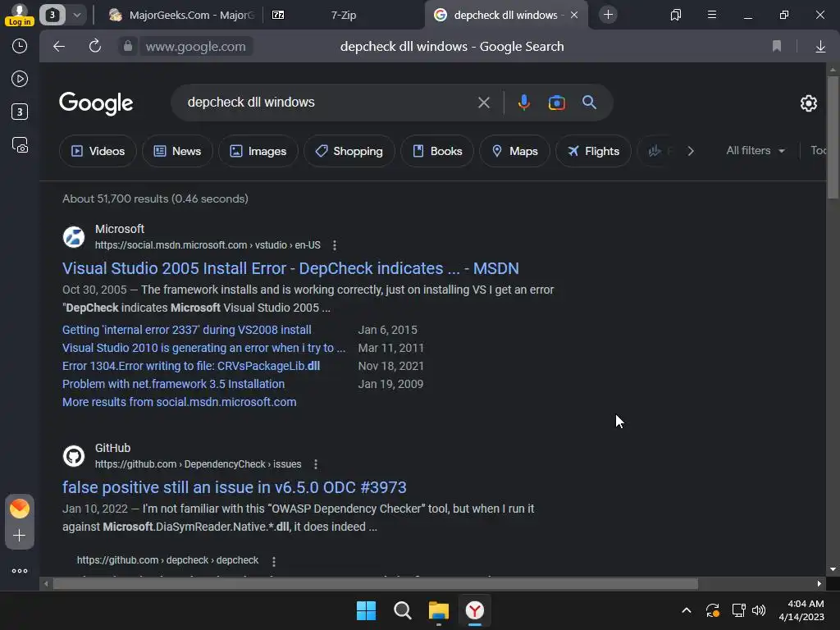Open the tab-sync window icon in the title bar
This screenshot has height=630, width=840.
point(676,15)
